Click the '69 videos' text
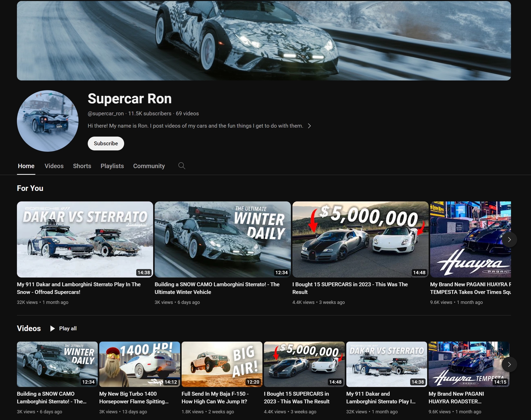Viewport: 531px width, 420px height. 187,114
